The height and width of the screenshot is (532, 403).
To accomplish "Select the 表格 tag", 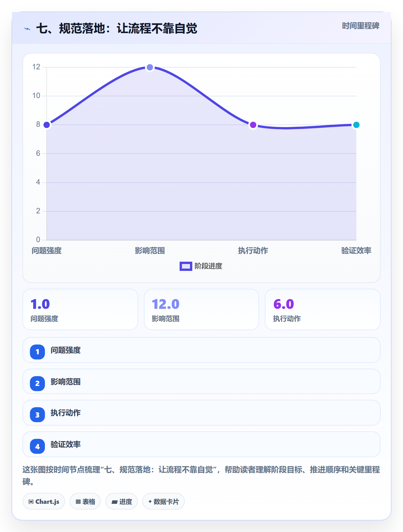I will pos(85,501).
